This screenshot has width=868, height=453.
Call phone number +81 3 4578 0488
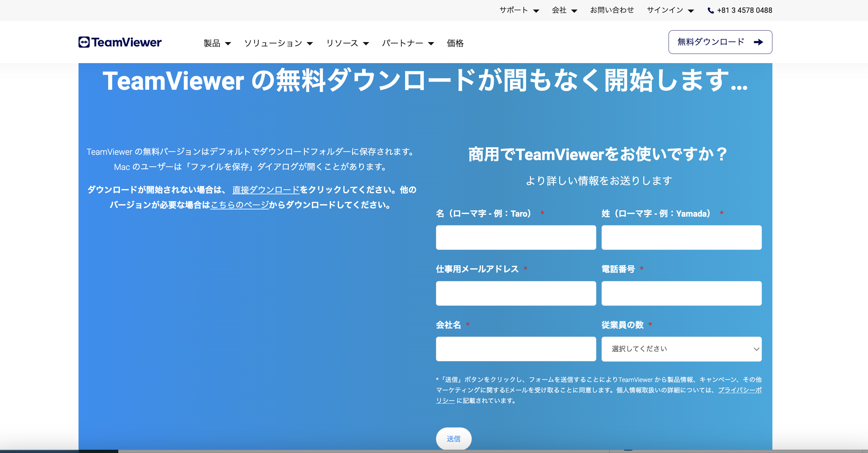pos(744,11)
